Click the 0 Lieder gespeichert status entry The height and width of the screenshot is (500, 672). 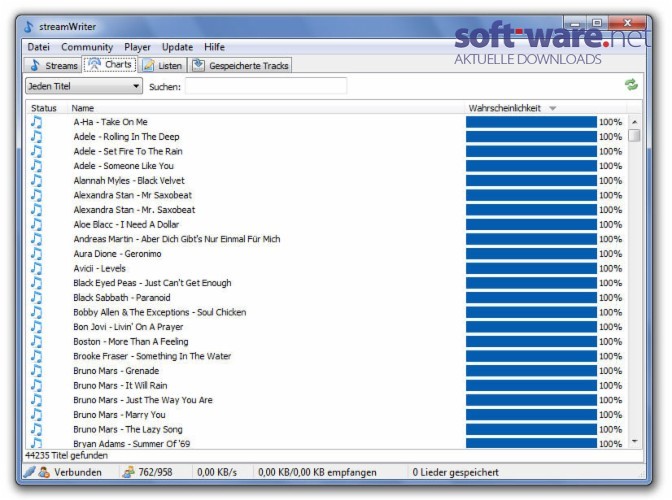pyautogui.click(x=455, y=472)
